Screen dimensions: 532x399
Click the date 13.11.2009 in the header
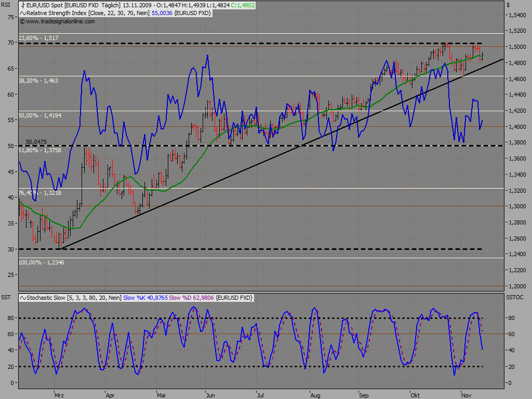pyautogui.click(x=137, y=5)
